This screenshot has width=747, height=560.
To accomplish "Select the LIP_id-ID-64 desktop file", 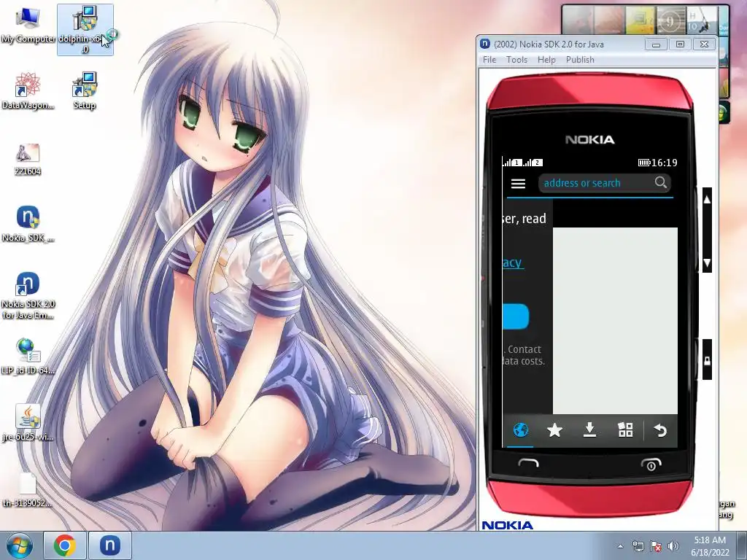I will click(x=28, y=357).
